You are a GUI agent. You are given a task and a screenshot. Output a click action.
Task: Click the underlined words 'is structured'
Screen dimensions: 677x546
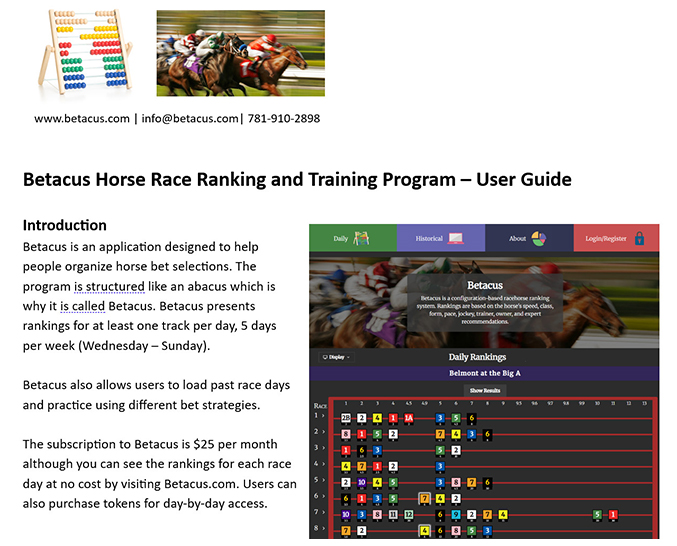pos(109,287)
